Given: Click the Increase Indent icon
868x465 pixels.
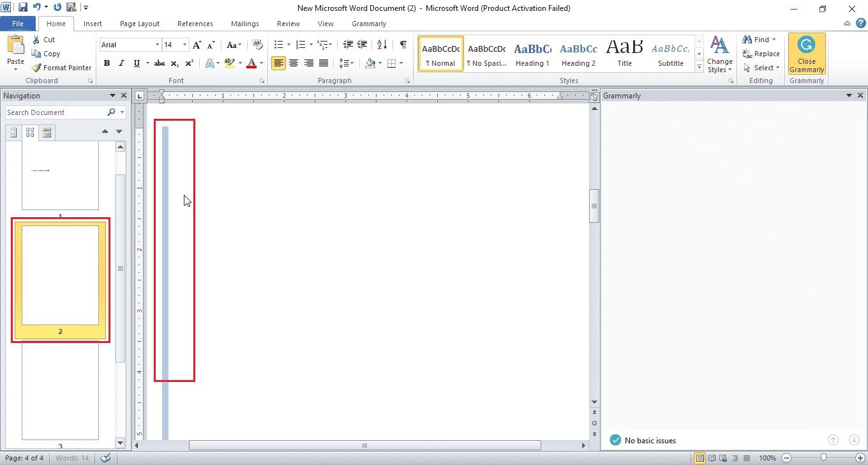Looking at the screenshot, I should pyautogui.click(x=363, y=45).
